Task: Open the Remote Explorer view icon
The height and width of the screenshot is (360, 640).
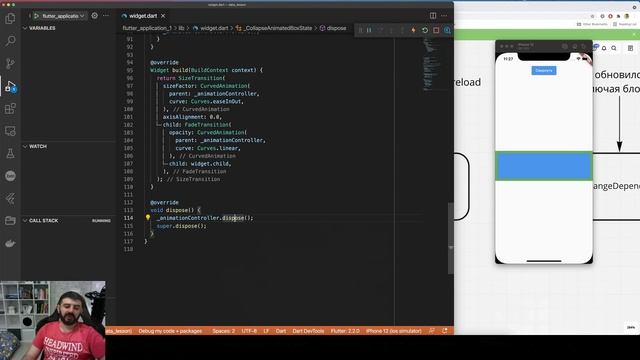Action: 10,131
